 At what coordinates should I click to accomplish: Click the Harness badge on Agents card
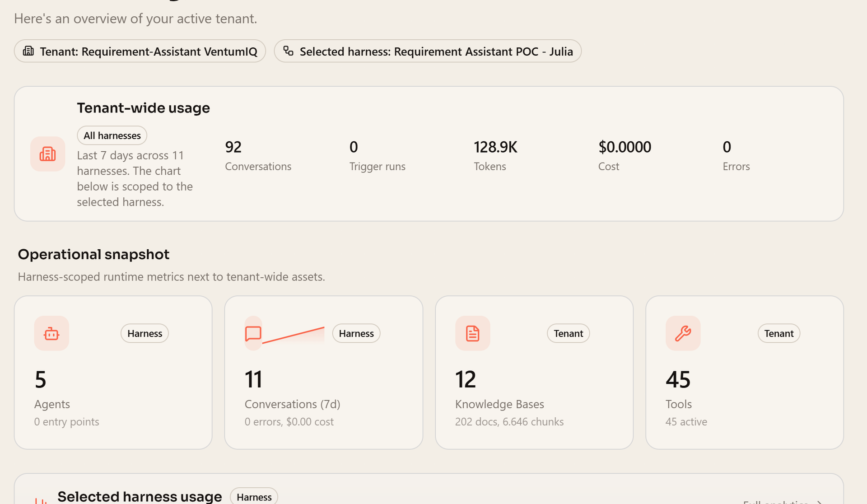pos(144,333)
